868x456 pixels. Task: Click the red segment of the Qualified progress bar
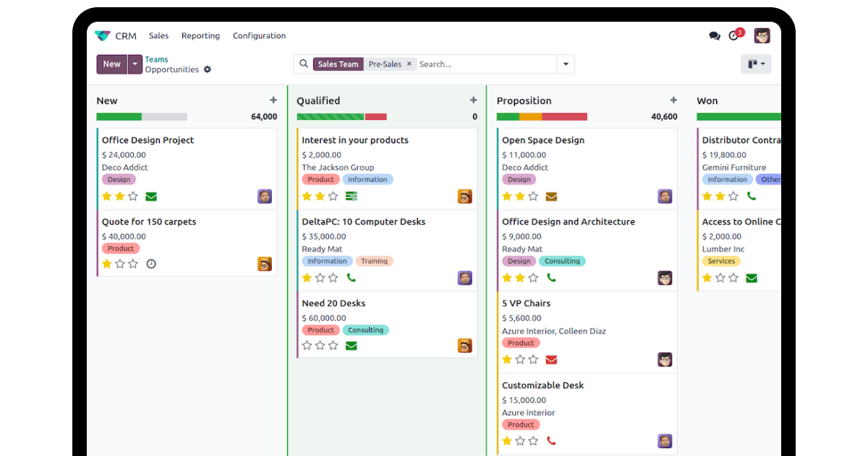[x=375, y=117]
